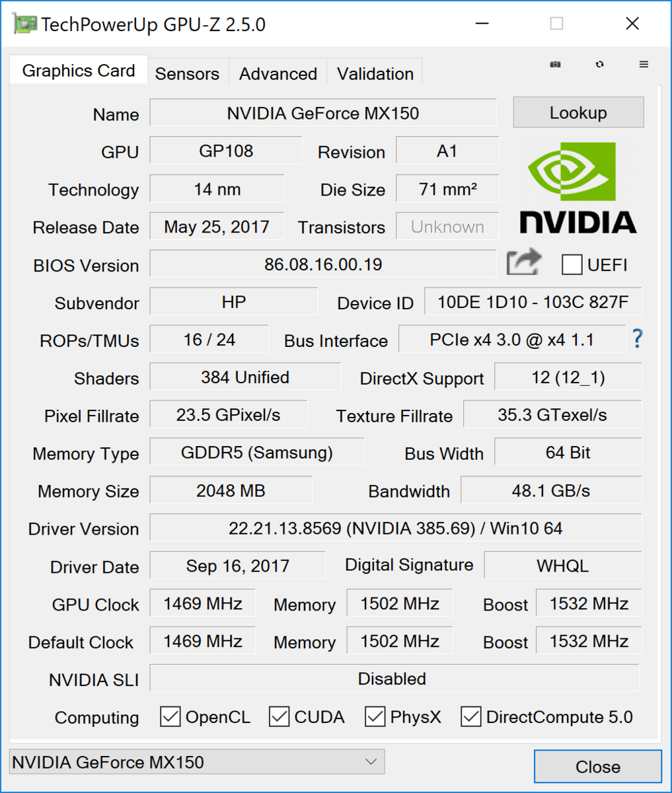Select the Validation tab
Screen dimensions: 672x793
click(375, 73)
